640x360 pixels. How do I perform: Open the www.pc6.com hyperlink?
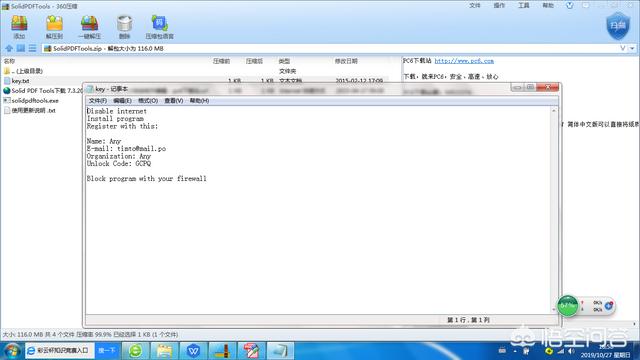(464, 61)
